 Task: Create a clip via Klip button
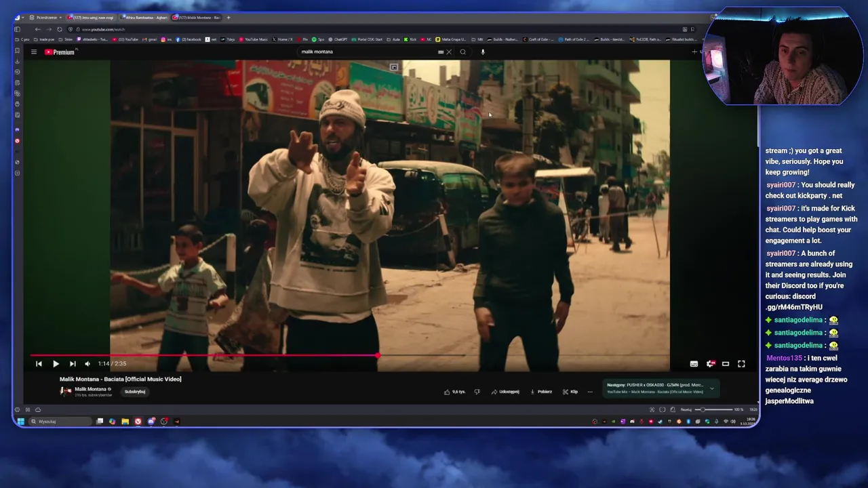coord(570,392)
